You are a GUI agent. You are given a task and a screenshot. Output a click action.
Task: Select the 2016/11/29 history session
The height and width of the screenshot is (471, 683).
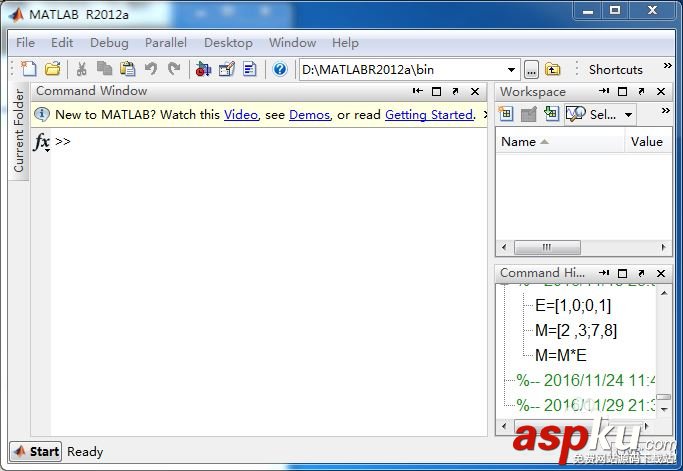[x=586, y=405]
